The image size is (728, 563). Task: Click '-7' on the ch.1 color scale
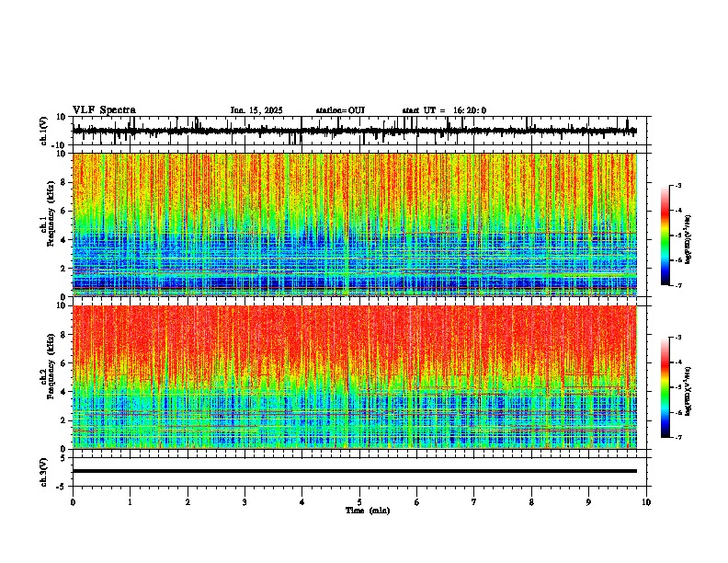pos(677,286)
